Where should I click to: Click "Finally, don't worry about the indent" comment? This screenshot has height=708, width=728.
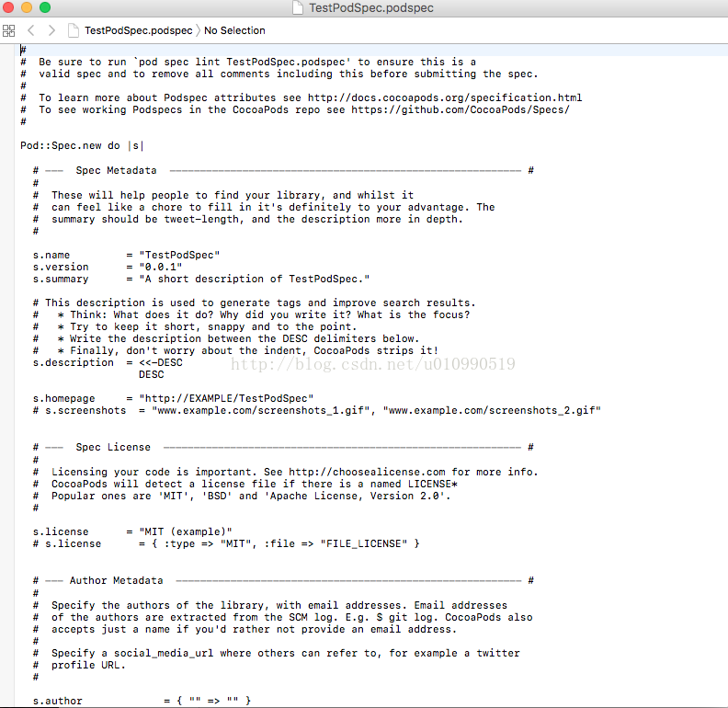point(235,350)
